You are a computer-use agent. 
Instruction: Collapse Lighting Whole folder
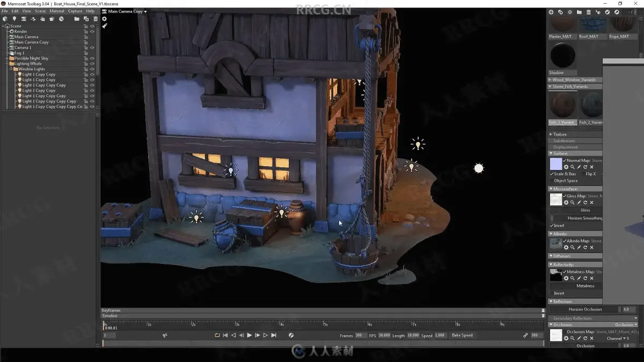[7, 64]
